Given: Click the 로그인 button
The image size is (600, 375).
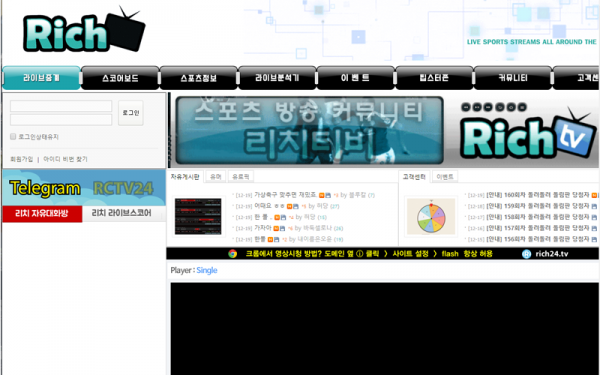Looking at the screenshot, I should pyautogui.click(x=130, y=113).
